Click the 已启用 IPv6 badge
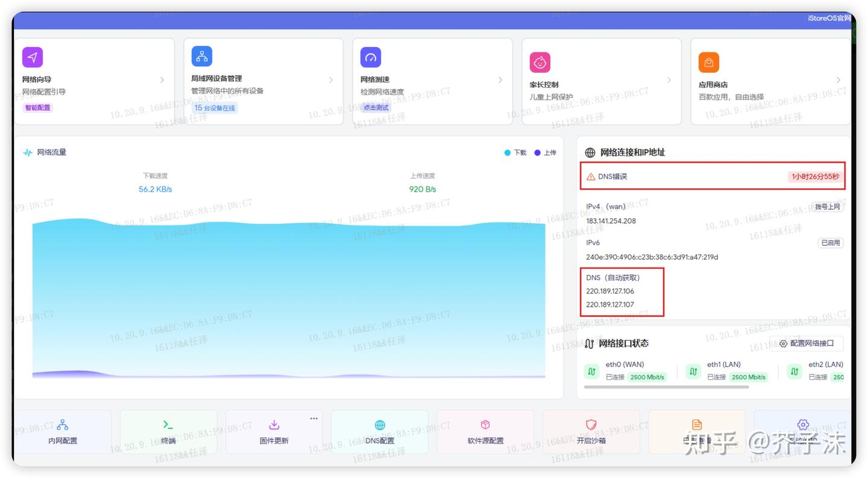This screenshot has height=478, width=868. coord(831,243)
